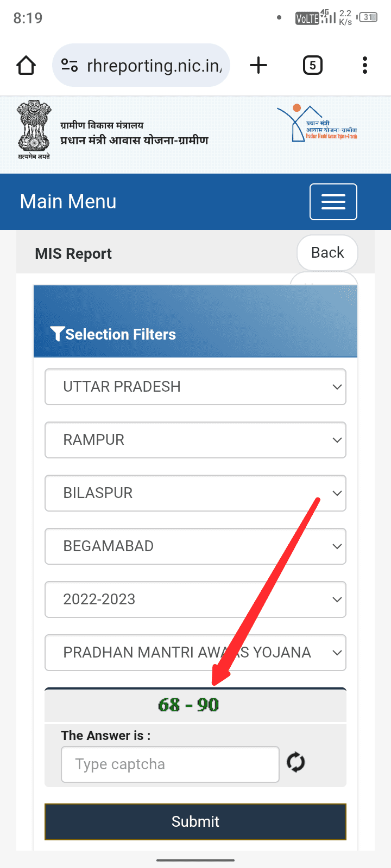This screenshot has width=391, height=868.
Task: Tap the rhreporting.nic.in address bar
Action: point(154,66)
